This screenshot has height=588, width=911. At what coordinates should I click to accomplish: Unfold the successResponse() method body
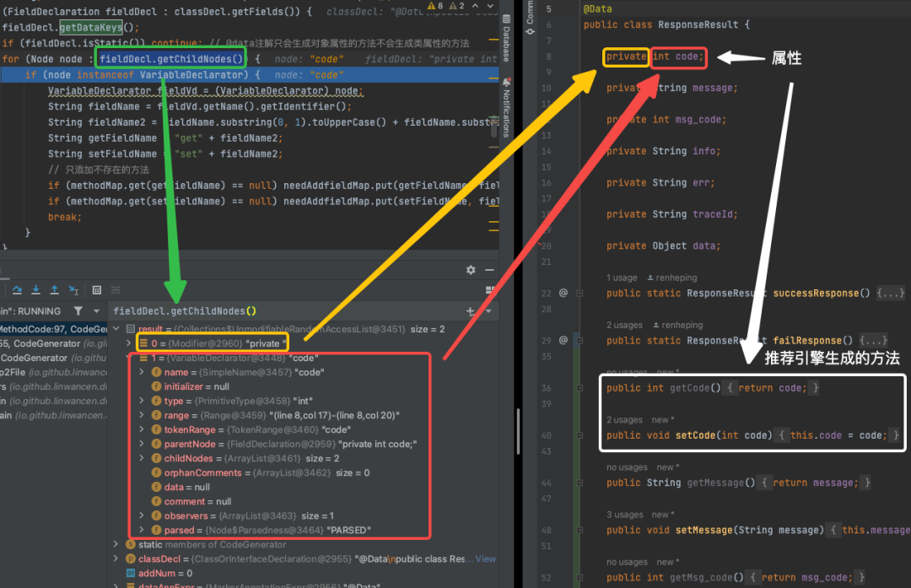point(891,294)
